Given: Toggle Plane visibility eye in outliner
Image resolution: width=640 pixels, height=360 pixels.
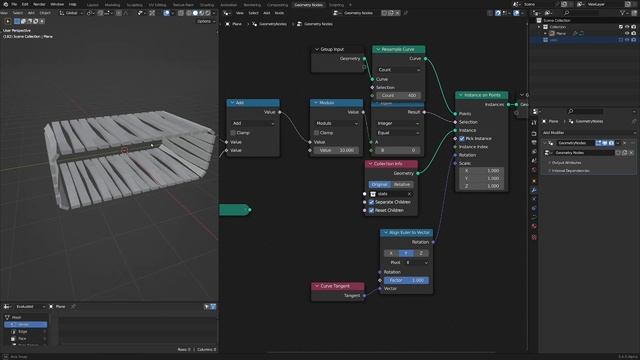Looking at the screenshot, I should coord(627,33).
